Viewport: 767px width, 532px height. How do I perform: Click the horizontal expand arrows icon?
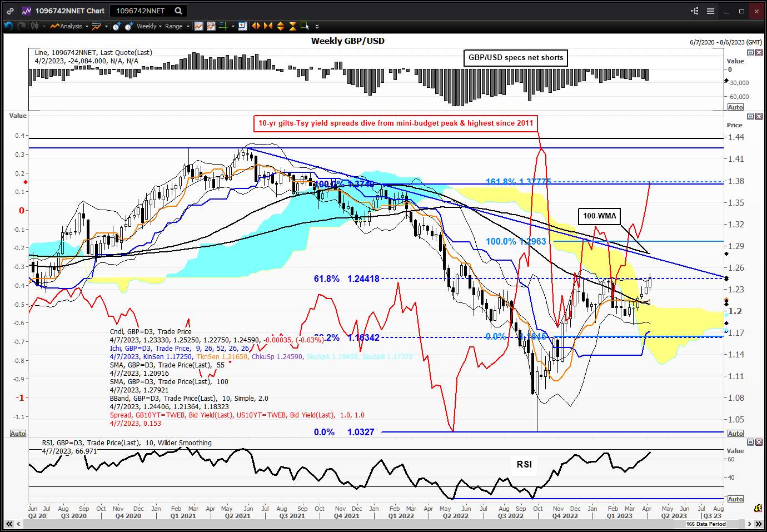point(256,26)
